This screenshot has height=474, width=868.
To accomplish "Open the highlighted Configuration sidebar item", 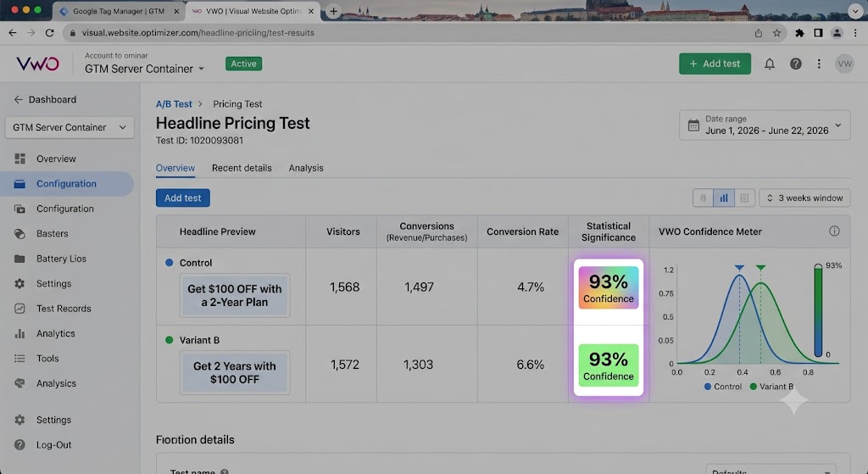I will (x=66, y=184).
